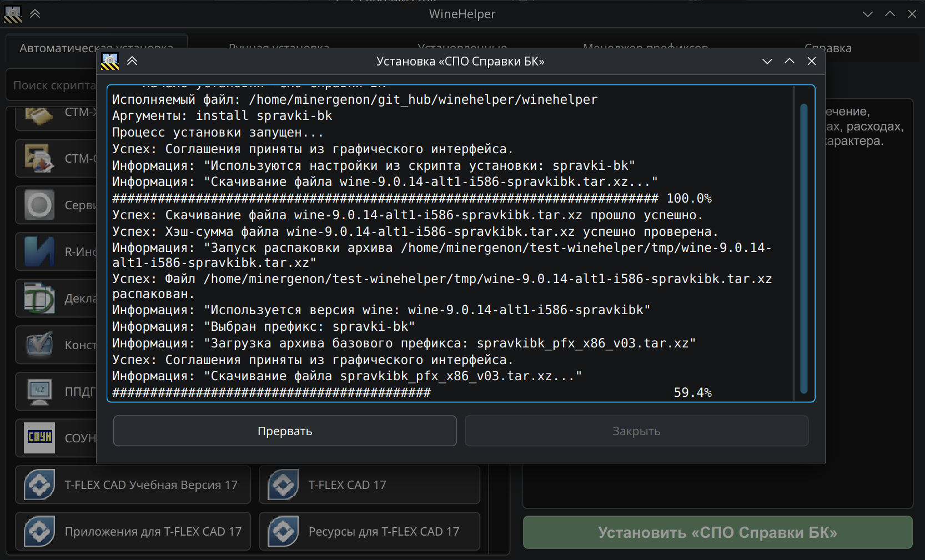Click the green Установить «СПО Справки БК» button
925x560 pixels.
[x=717, y=532]
